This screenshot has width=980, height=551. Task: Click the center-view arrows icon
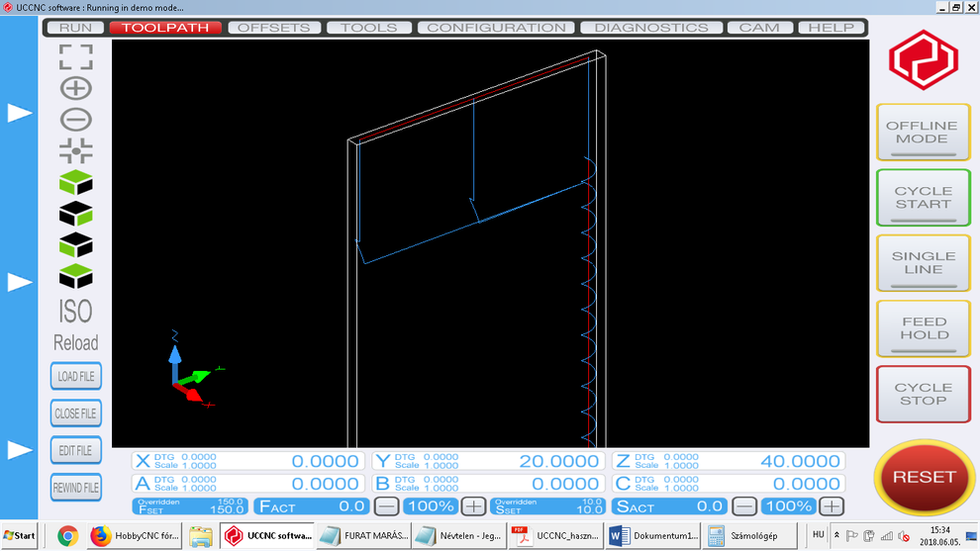pyautogui.click(x=76, y=150)
